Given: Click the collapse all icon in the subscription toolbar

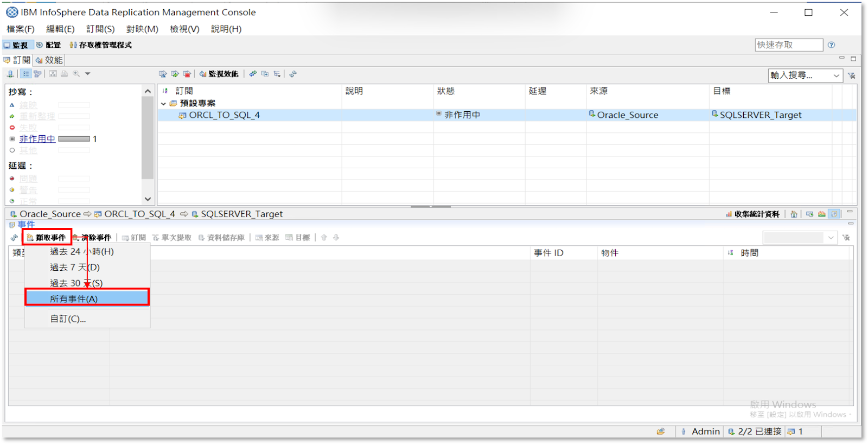Looking at the screenshot, I should (x=277, y=74).
